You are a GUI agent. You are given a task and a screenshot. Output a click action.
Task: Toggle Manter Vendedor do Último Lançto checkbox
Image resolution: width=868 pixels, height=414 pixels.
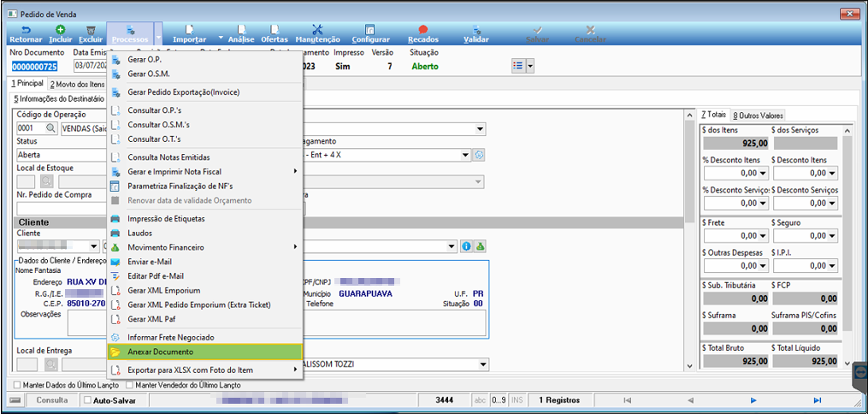coord(130,385)
